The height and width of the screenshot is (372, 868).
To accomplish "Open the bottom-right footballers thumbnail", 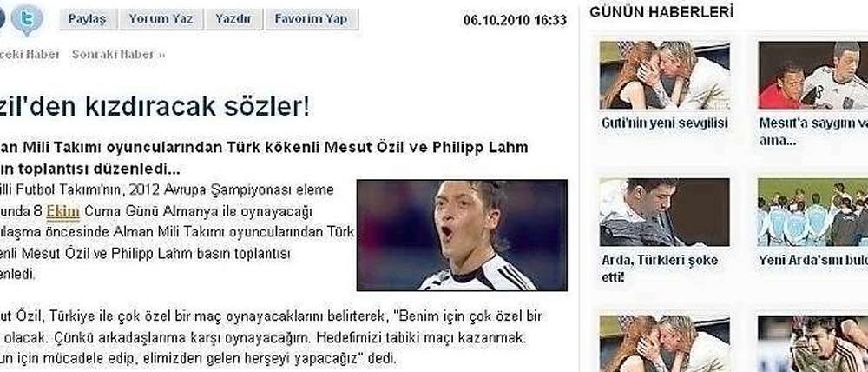I will pos(813,343).
